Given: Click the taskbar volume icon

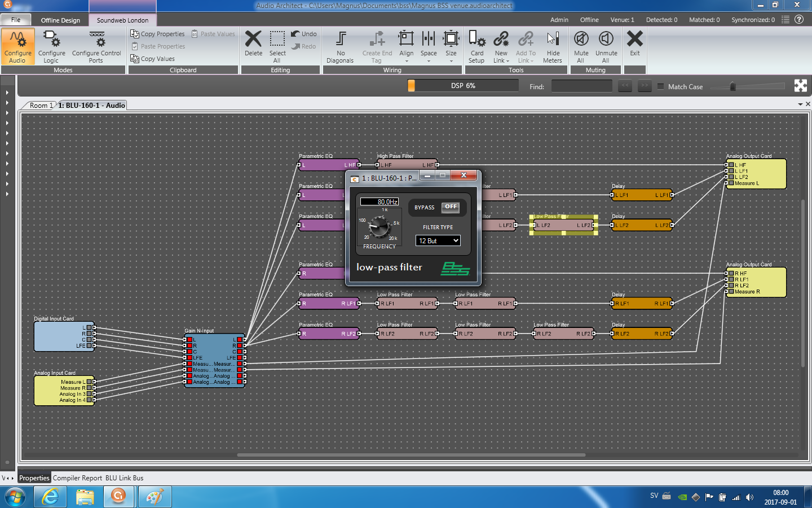Looking at the screenshot, I should pyautogui.click(x=749, y=497).
